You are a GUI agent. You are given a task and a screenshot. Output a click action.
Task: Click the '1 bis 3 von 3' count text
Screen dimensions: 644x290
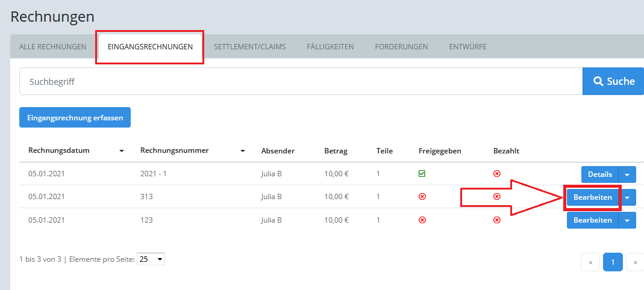tap(40, 259)
